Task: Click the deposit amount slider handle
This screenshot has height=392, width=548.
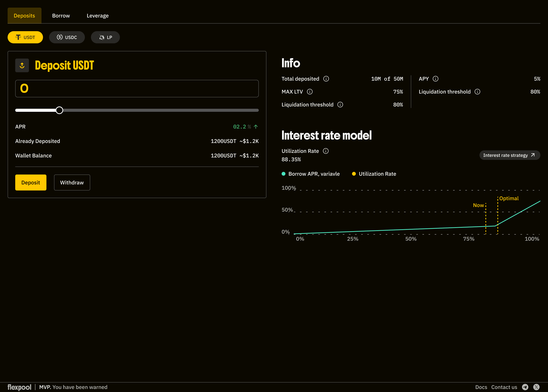Action: tap(59, 110)
